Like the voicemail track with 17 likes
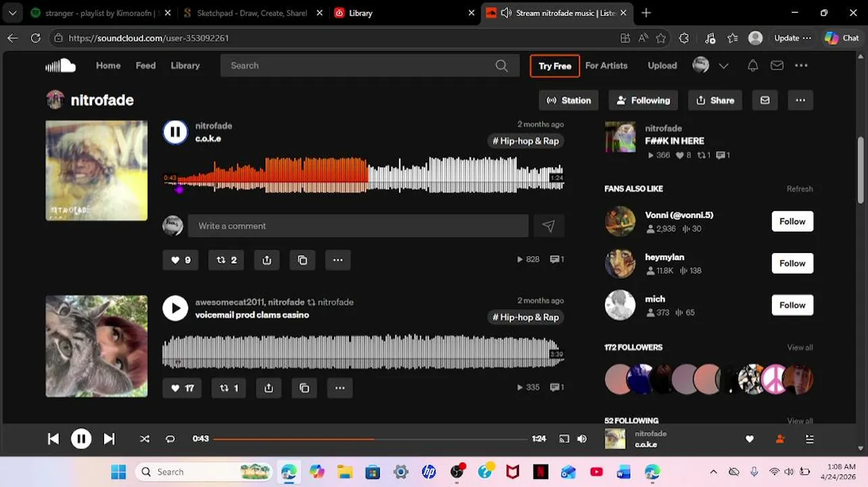Viewport: 868px width, 487px height. (182, 388)
